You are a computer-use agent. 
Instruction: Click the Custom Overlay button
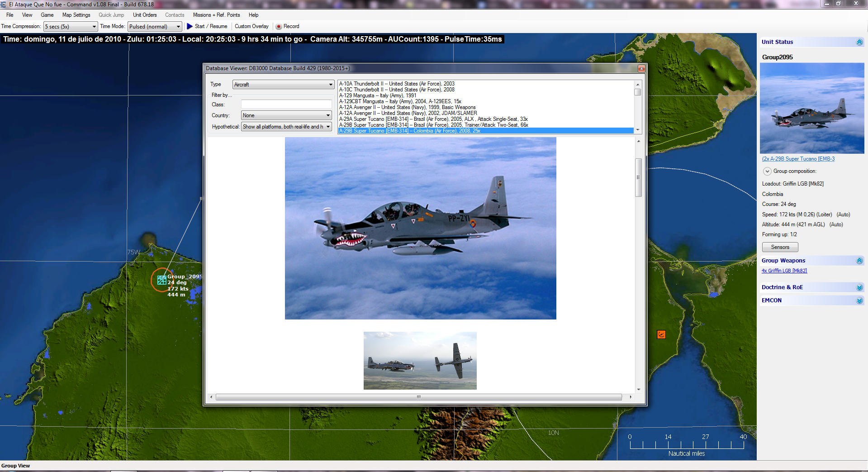251,26
